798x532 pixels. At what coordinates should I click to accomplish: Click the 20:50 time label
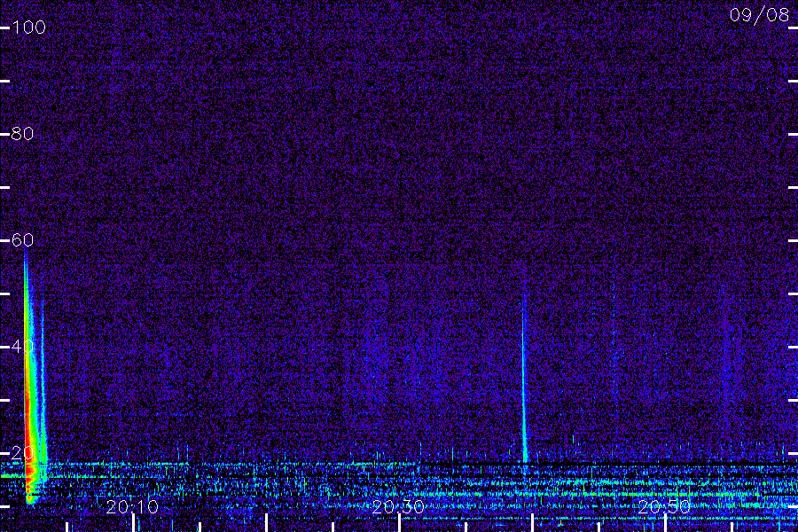pyautogui.click(x=664, y=507)
